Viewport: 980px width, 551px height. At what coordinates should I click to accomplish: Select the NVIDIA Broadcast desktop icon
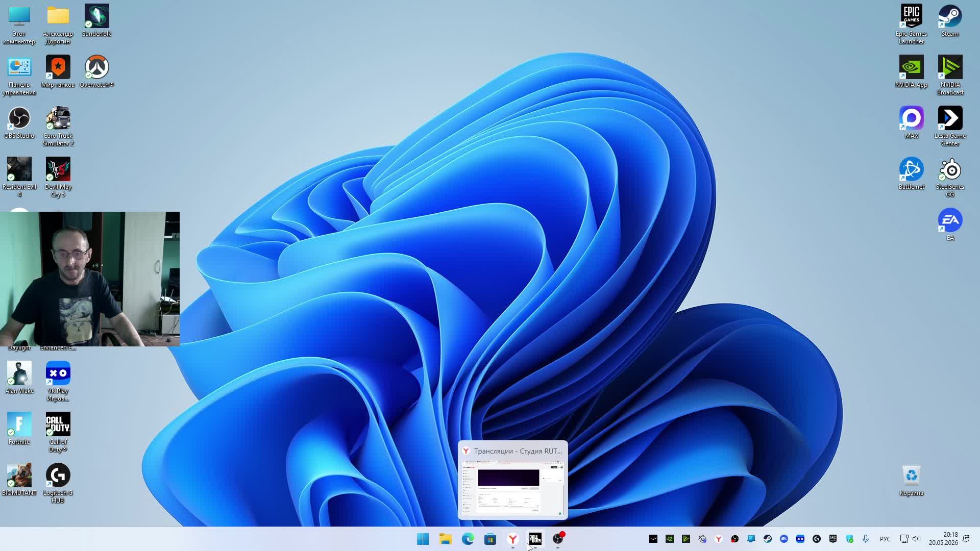(x=950, y=75)
